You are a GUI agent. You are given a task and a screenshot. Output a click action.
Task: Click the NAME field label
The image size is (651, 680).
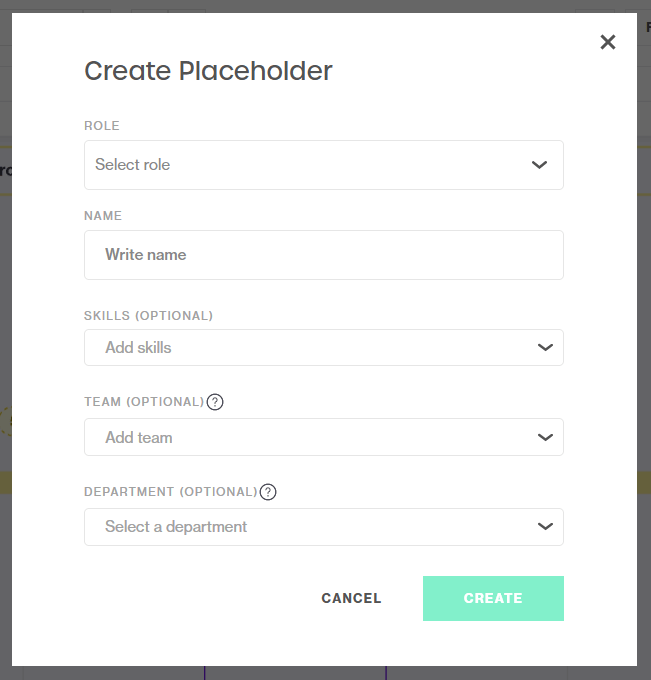(103, 216)
